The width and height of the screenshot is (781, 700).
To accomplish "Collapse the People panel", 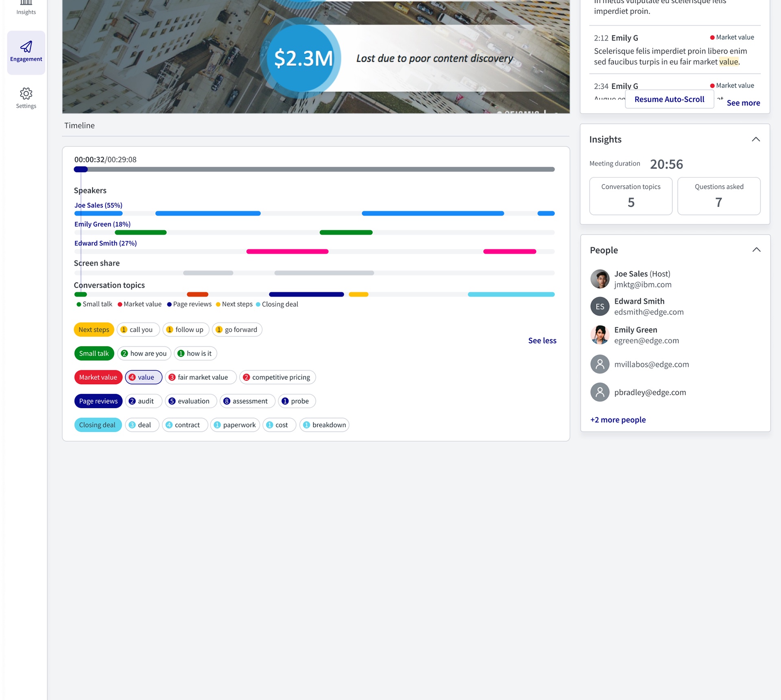I will pos(756,250).
